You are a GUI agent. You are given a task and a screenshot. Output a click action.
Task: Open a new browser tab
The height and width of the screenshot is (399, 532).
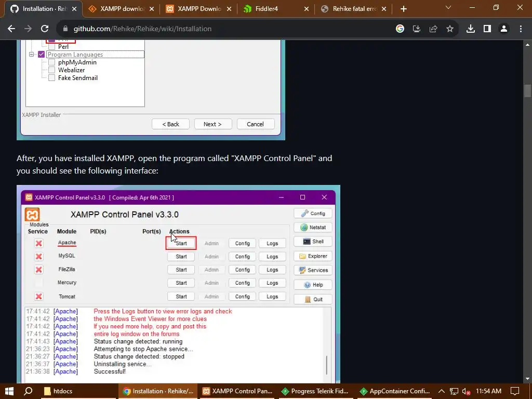[x=403, y=9]
